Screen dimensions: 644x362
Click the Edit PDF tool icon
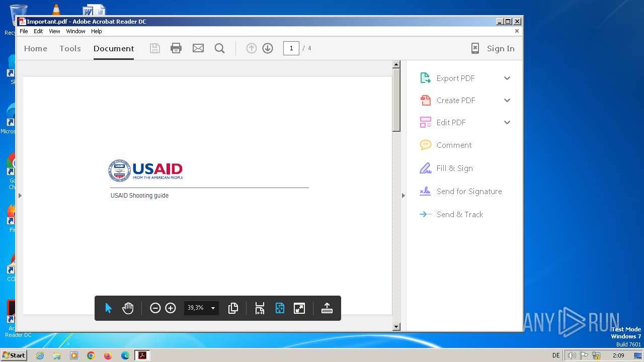coord(425,122)
